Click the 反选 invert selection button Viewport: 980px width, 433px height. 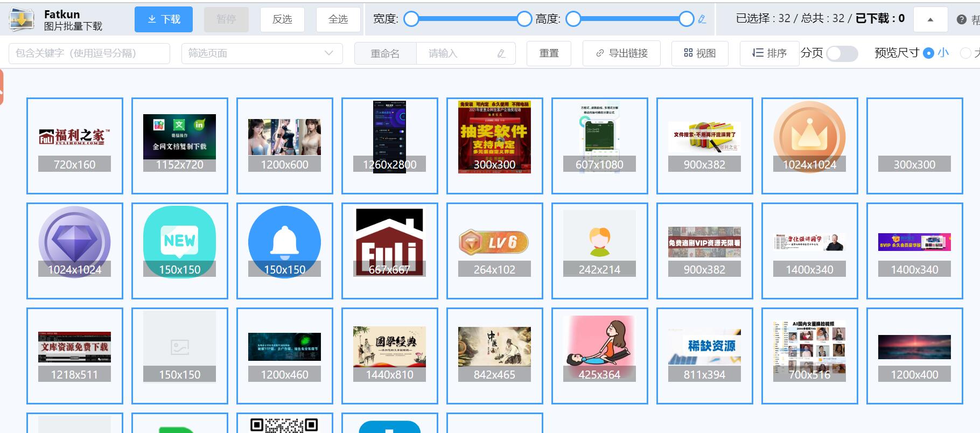(x=282, y=19)
